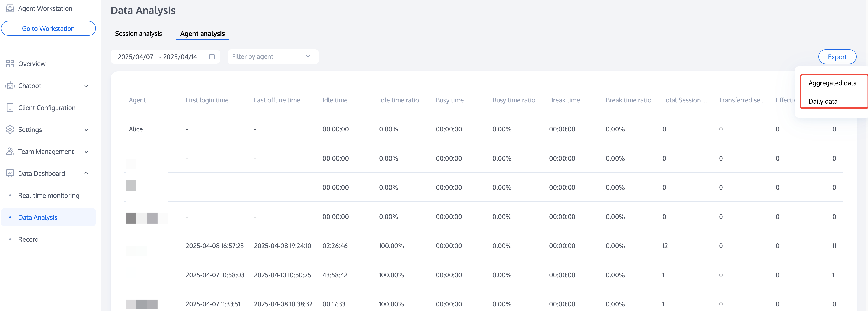The height and width of the screenshot is (311, 868).
Task: Open the Record page
Action: click(x=28, y=239)
